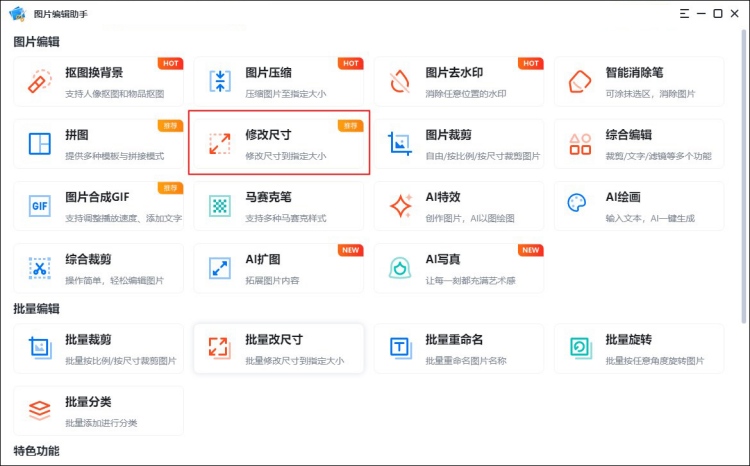
Task: Click the 图片编辑助手 app logo
Action: click(x=18, y=13)
